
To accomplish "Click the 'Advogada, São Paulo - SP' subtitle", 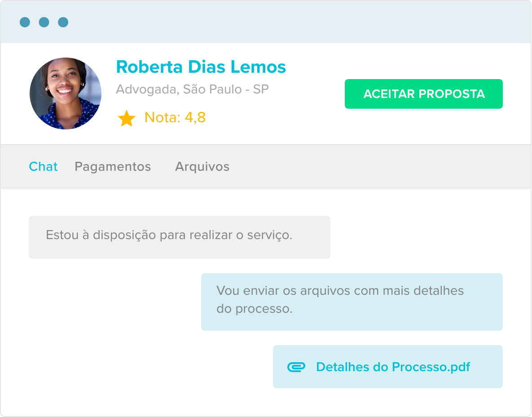I will coord(192,89).
